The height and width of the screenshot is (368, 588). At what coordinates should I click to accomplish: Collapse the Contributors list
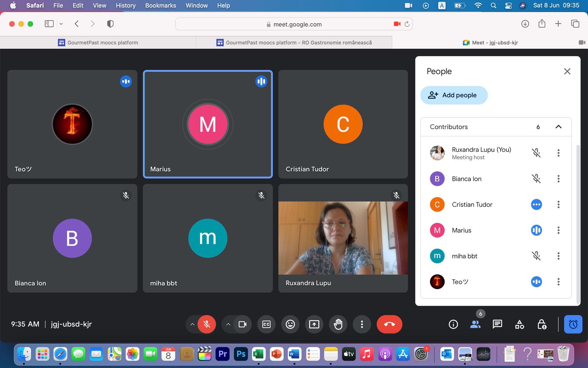coord(558,127)
